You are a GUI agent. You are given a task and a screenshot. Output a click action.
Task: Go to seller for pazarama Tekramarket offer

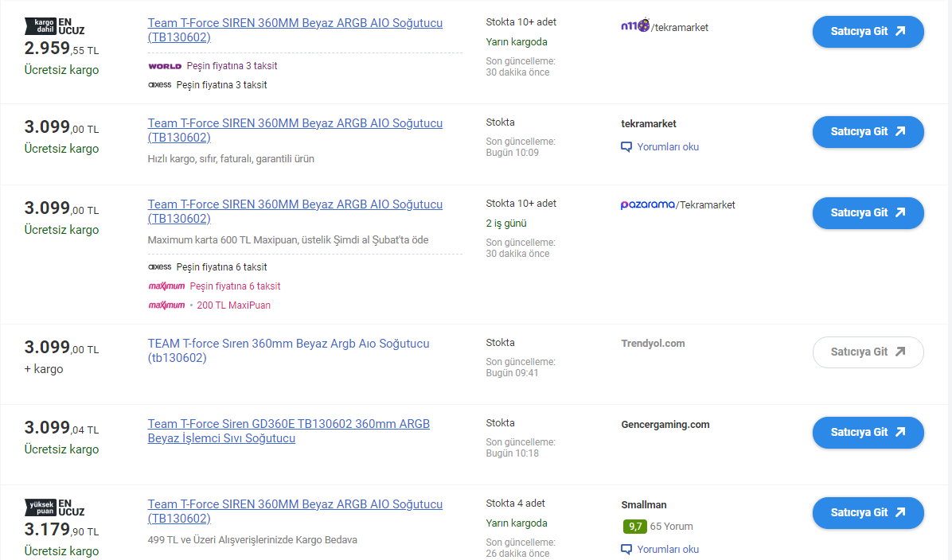click(868, 213)
